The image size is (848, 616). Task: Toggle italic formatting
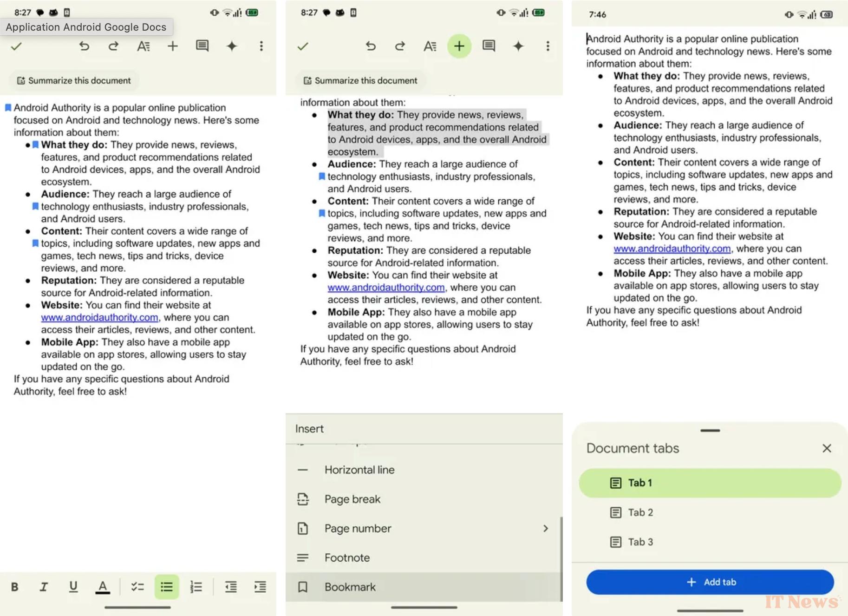[x=44, y=587]
